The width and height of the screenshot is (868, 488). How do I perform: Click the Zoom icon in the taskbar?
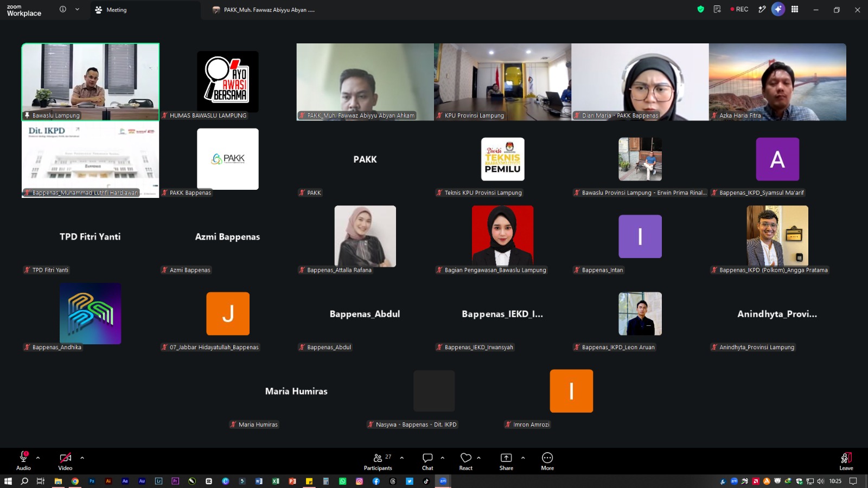pyautogui.click(x=443, y=481)
